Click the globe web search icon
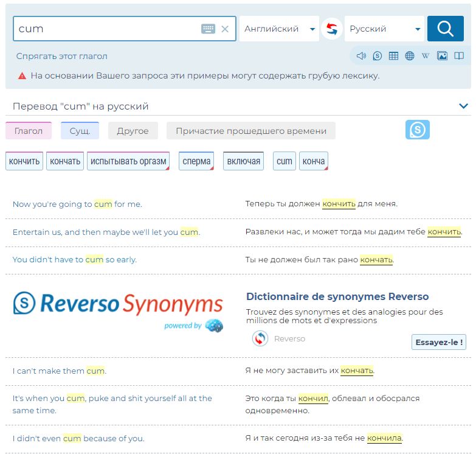The height and width of the screenshot is (454, 476). pos(410,56)
